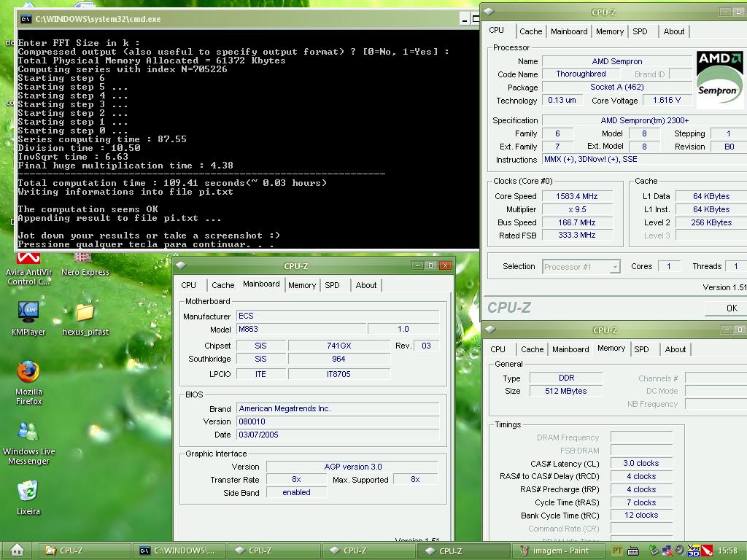The height and width of the screenshot is (560, 747).
Task: Open the Lixeira recycle bin
Action: [28, 497]
